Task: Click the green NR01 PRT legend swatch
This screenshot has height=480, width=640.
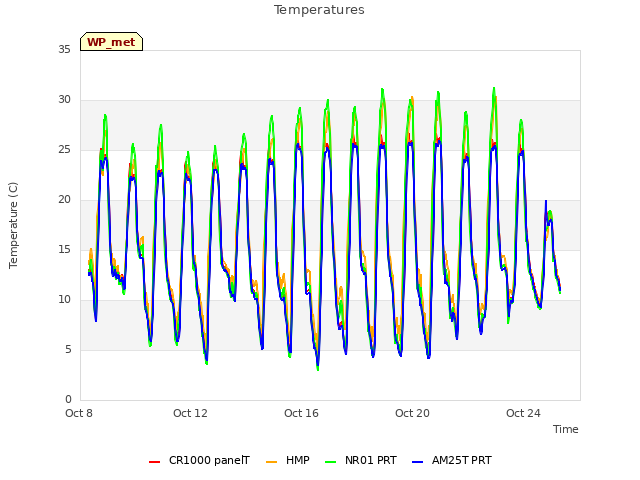Action: coord(331,462)
